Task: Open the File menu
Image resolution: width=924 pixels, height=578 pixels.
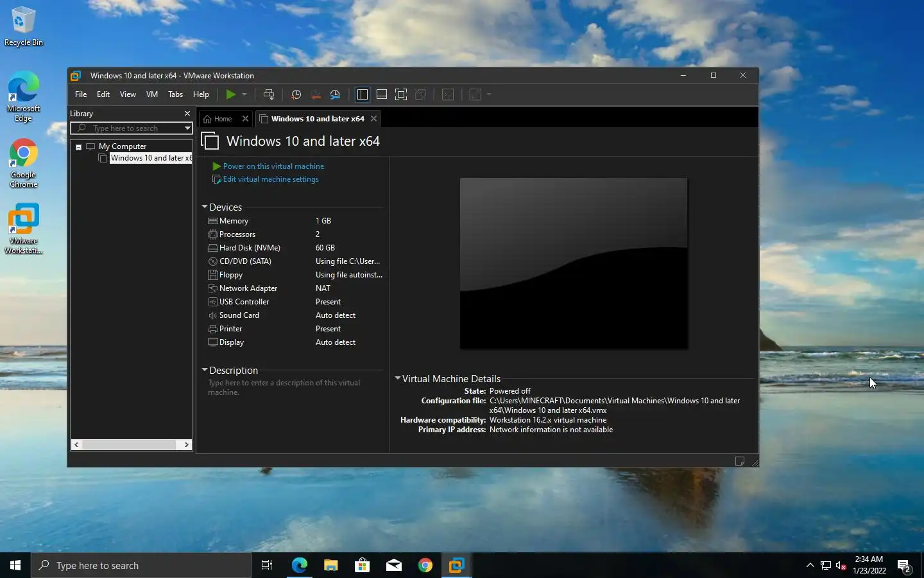Action: point(81,94)
